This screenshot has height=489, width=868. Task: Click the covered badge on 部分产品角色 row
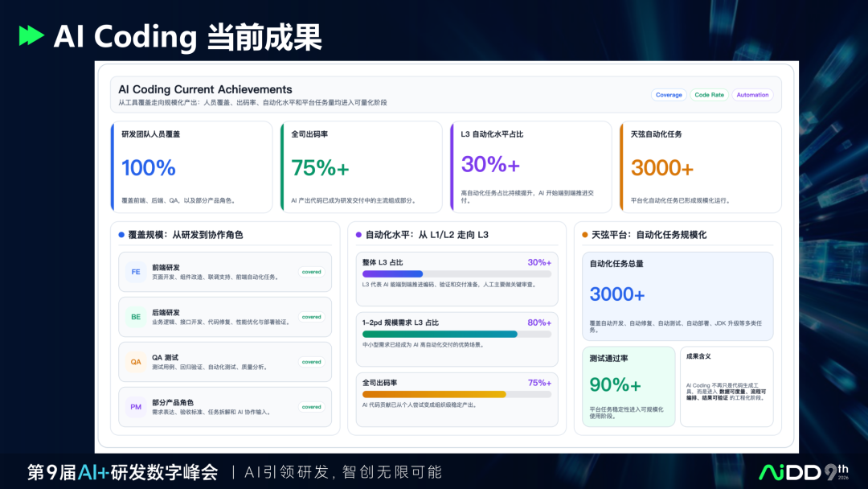click(x=311, y=407)
